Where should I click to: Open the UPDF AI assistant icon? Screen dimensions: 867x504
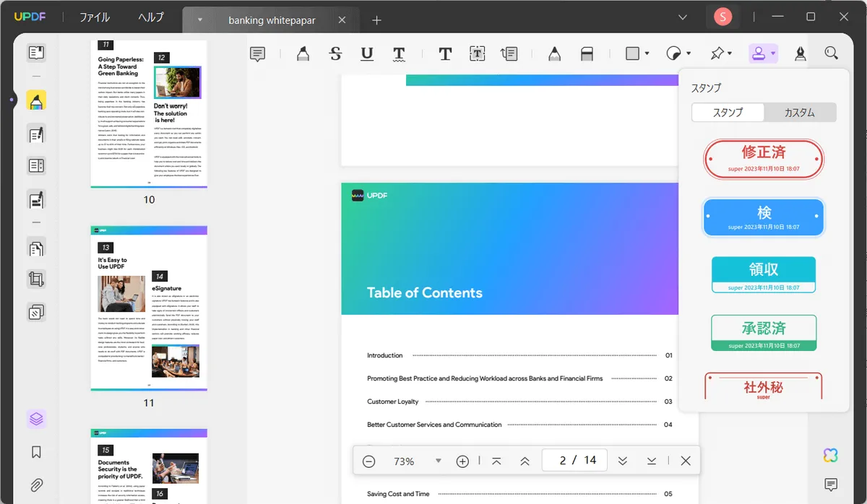[x=831, y=455]
